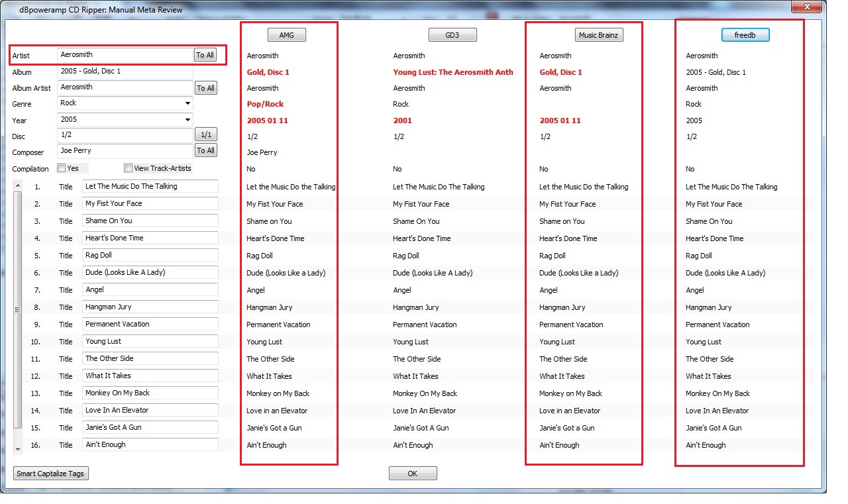Click the GD3 metadata source button
This screenshot has height=504, width=848.
452,35
